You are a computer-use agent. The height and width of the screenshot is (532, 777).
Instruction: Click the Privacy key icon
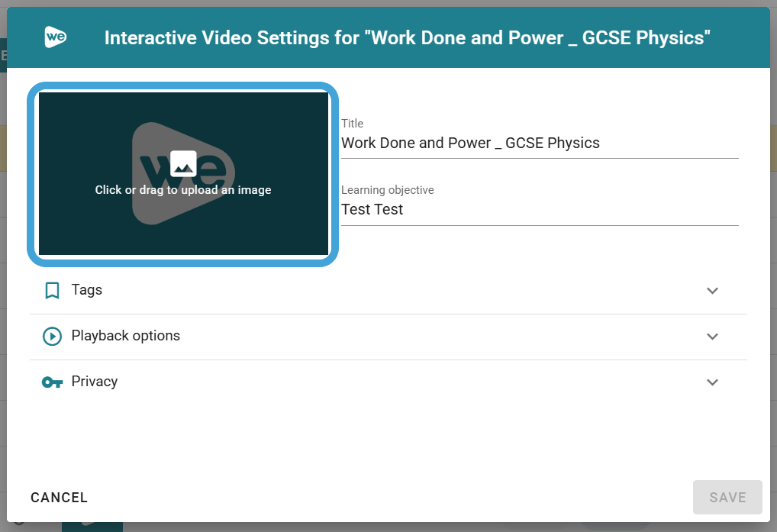pos(52,382)
